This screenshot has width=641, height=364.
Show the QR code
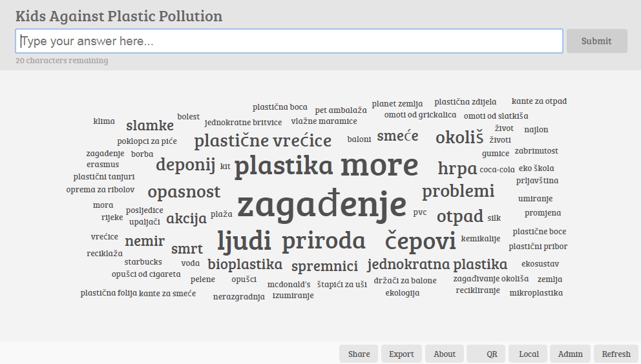486,354
